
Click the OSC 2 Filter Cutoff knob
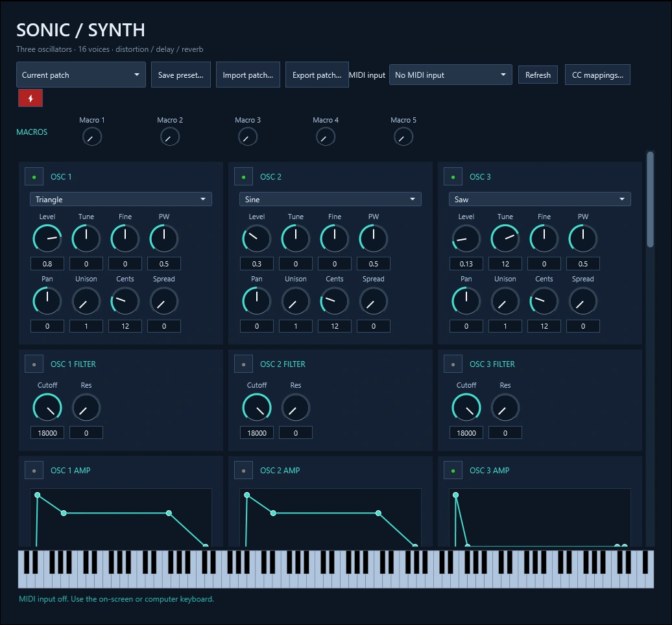(257, 407)
